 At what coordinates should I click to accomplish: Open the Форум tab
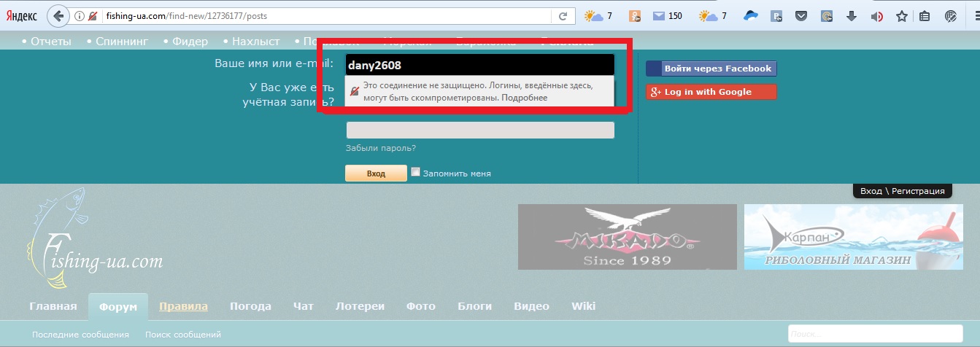coord(117,307)
